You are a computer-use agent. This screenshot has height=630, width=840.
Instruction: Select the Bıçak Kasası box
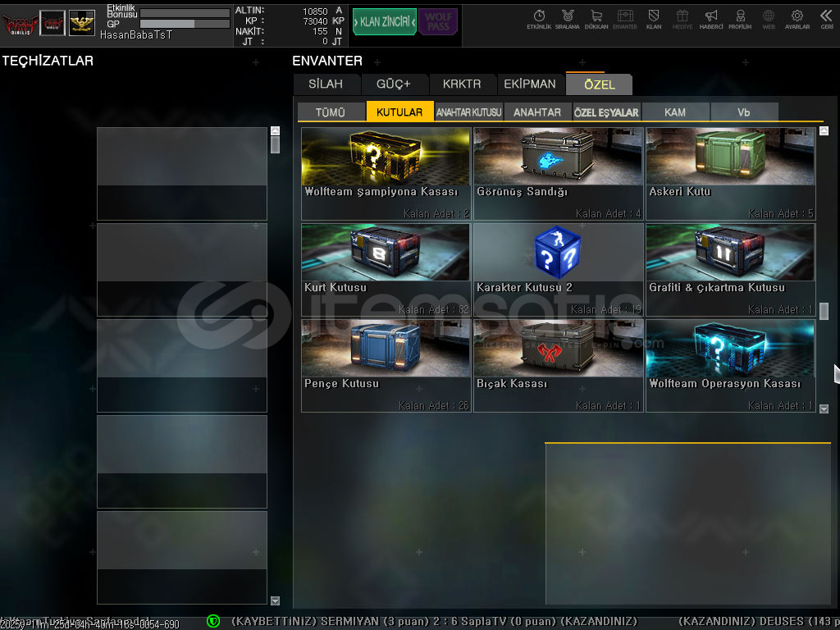[x=558, y=366]
